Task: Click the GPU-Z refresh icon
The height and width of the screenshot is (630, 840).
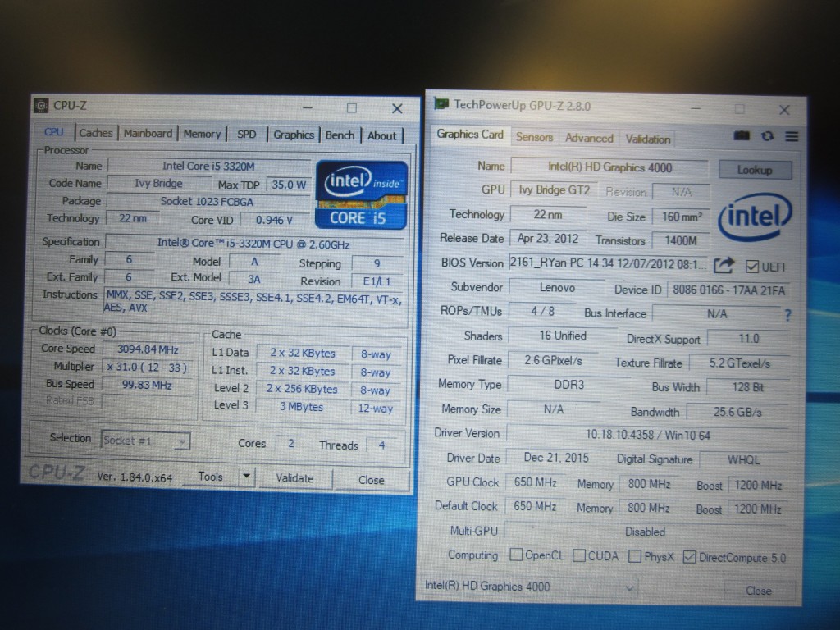Action: (768, 136)
